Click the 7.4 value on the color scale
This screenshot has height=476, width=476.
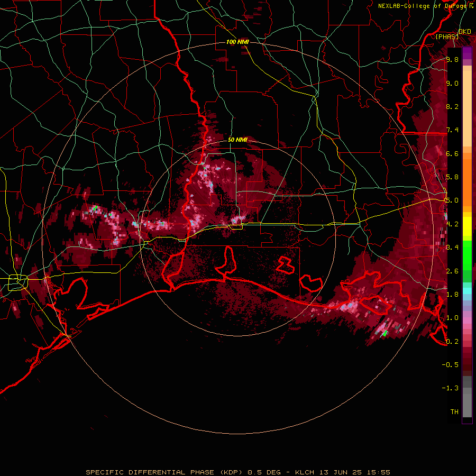coord(452,130)
